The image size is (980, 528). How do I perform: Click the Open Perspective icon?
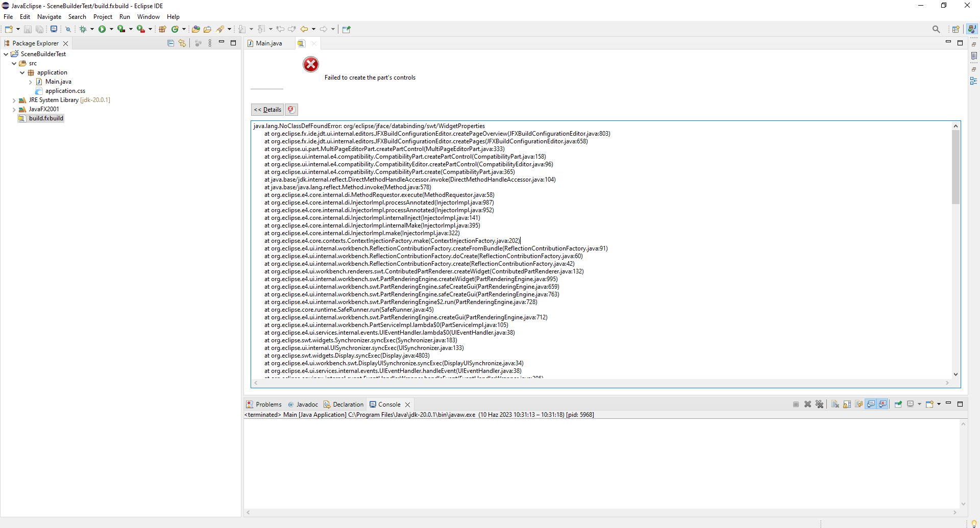click(956, 29)
